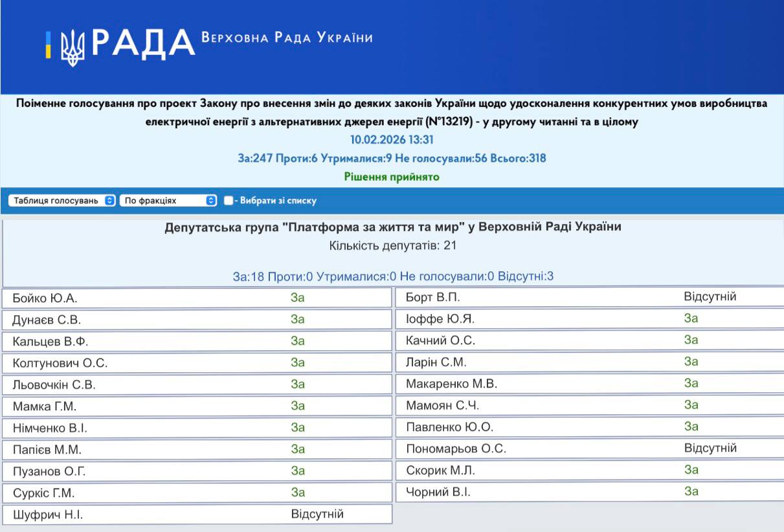Click the Платформа за життя та мир group heading
The width and height of the screenshot is (784, 532).
click(x=392, y=227)
